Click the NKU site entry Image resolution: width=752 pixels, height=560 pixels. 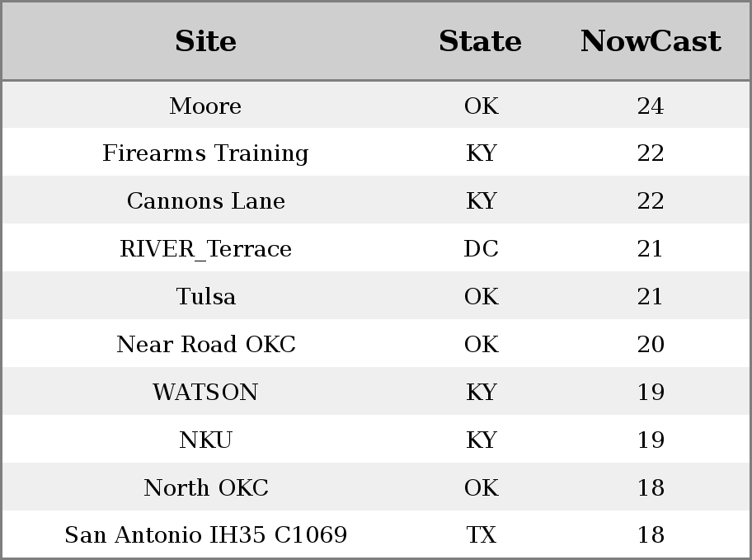click(206, 440)
